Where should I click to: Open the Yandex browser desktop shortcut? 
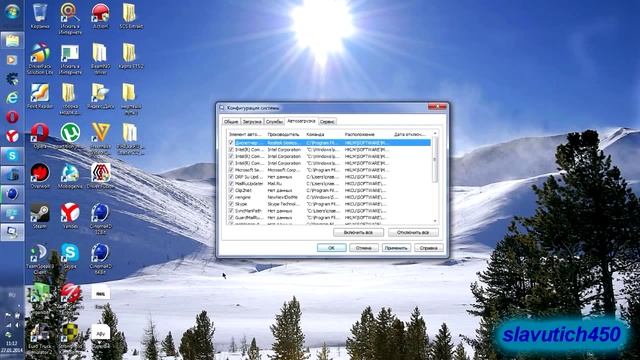point(70,216)
